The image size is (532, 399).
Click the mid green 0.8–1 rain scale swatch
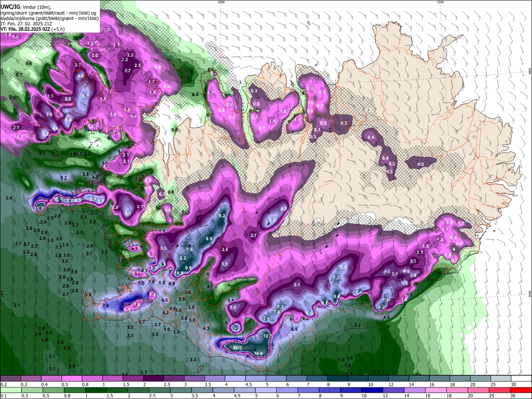76,390
